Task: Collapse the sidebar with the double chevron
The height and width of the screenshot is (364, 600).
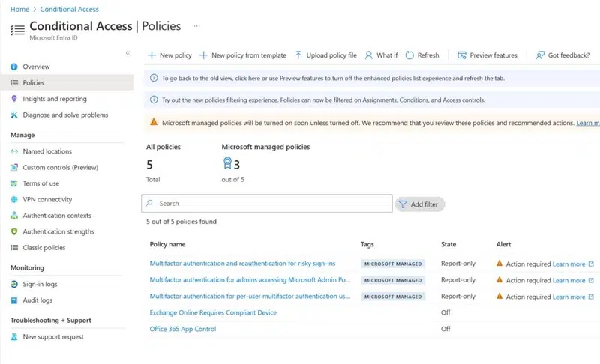Action: [127, 53]
